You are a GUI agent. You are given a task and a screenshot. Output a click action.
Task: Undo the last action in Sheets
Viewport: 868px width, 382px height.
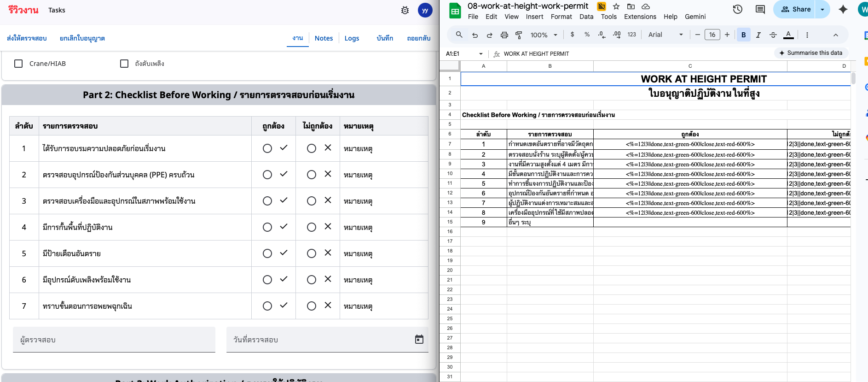click(475, 35)
